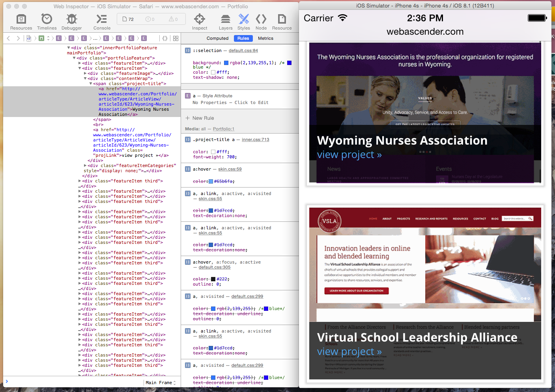Collapse the contentWrap div node
This screenshot has width=555, height=392.
(85, 78)
